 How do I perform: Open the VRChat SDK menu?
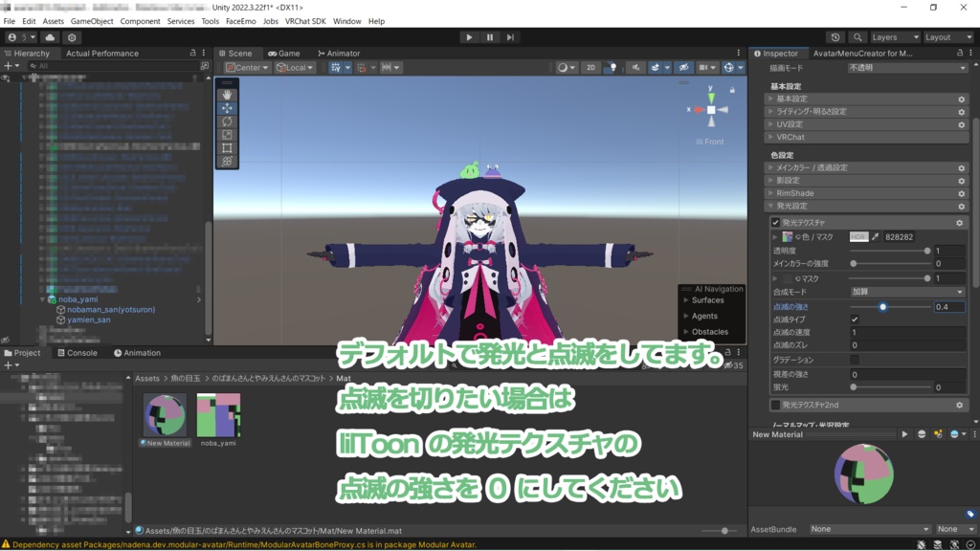click(x=304, y=20)
